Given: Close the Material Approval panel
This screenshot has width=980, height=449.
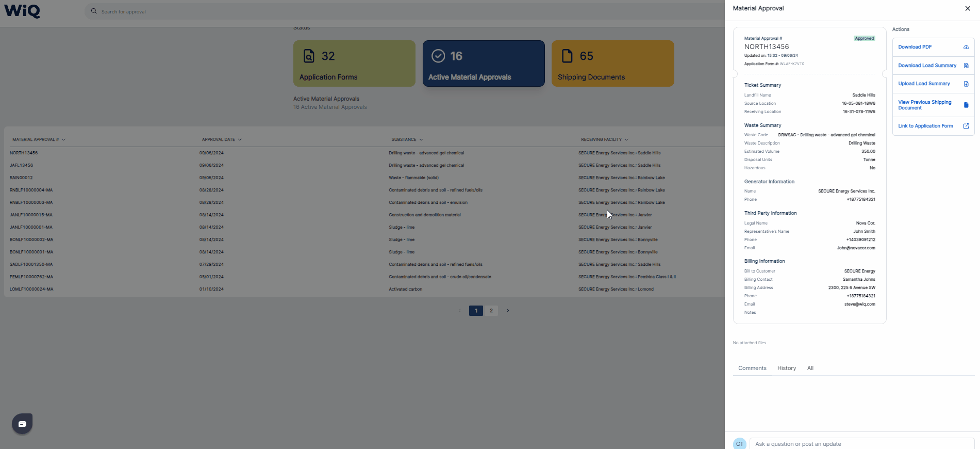Looking at the screenshot, I should (x=968, y=8).
